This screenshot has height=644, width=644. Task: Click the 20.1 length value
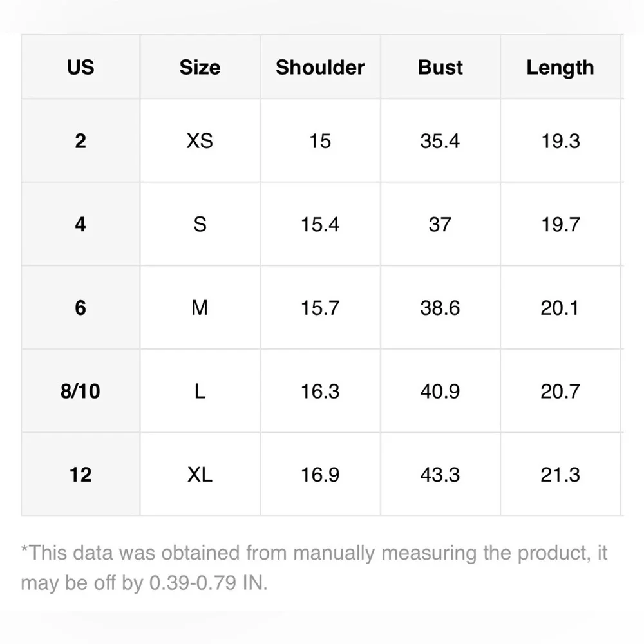click(560, 308)
